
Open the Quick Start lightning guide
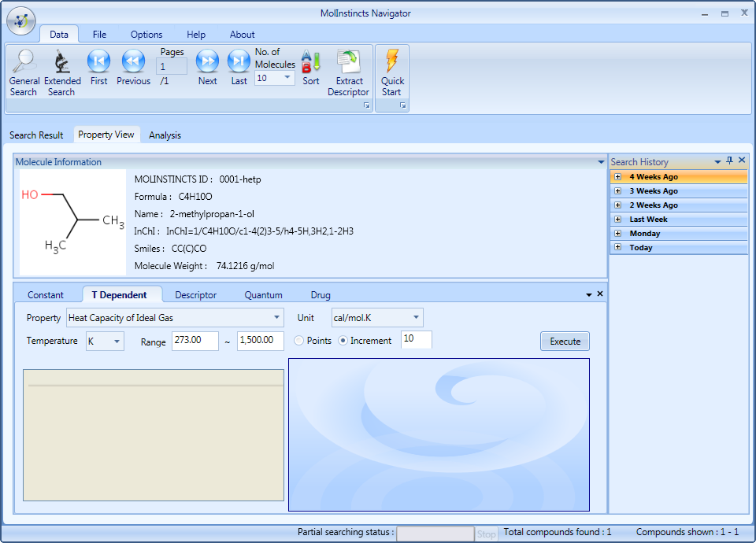click(392, 72)
